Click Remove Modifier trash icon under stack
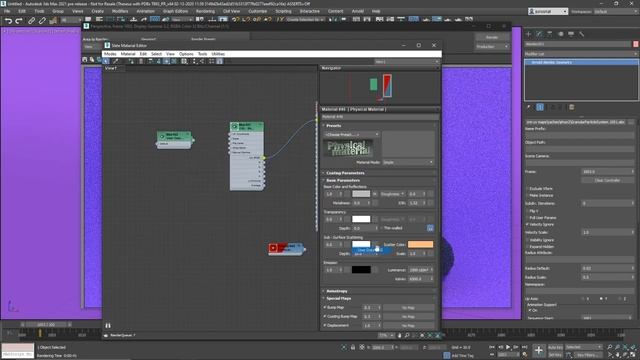Image resolution: width=640 pixels, height=360 pixels. 571,107
